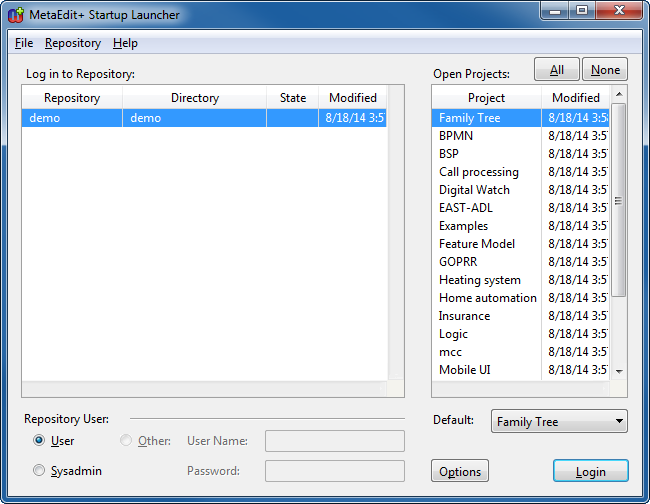Open the Help menu
650x504 pixels.
[x=125, y=43]
